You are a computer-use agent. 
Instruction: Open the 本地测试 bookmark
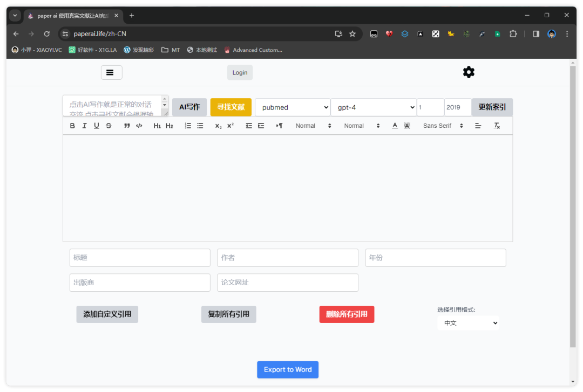pos(202,50)
